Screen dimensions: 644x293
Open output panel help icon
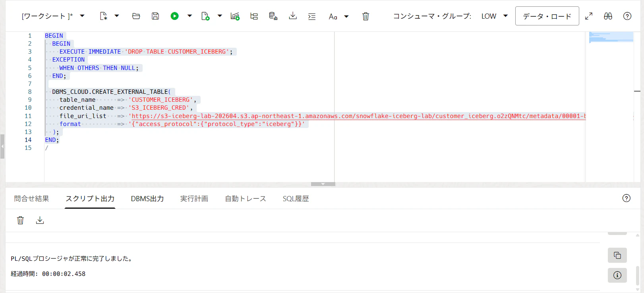tap(627, 198)
